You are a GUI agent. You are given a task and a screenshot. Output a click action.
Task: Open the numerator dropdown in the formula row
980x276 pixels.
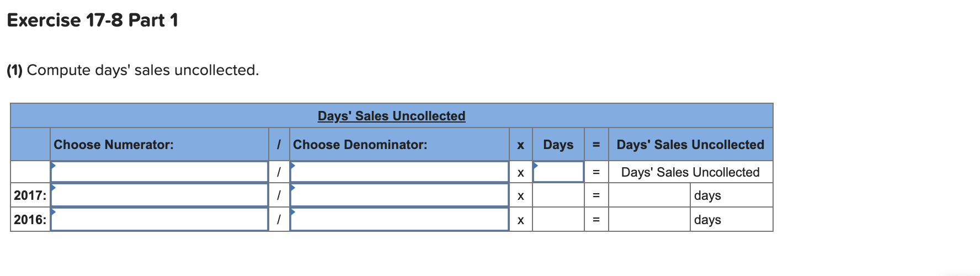click(159, 172)
